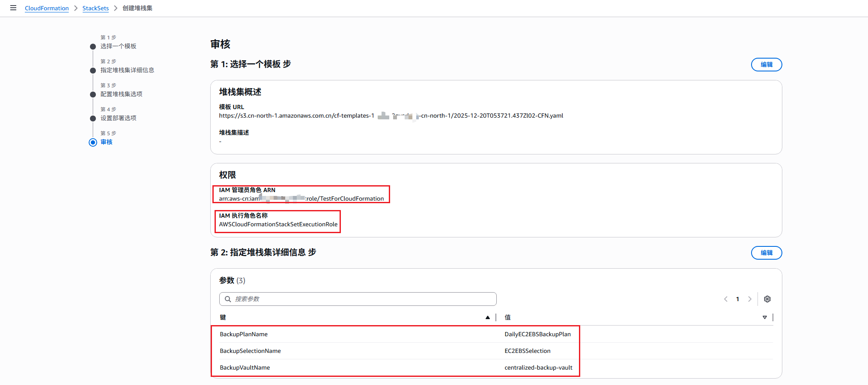Open table preferences gear icon
The height and width of the screenshot is (385, 868).
click(x=767, y=299)
